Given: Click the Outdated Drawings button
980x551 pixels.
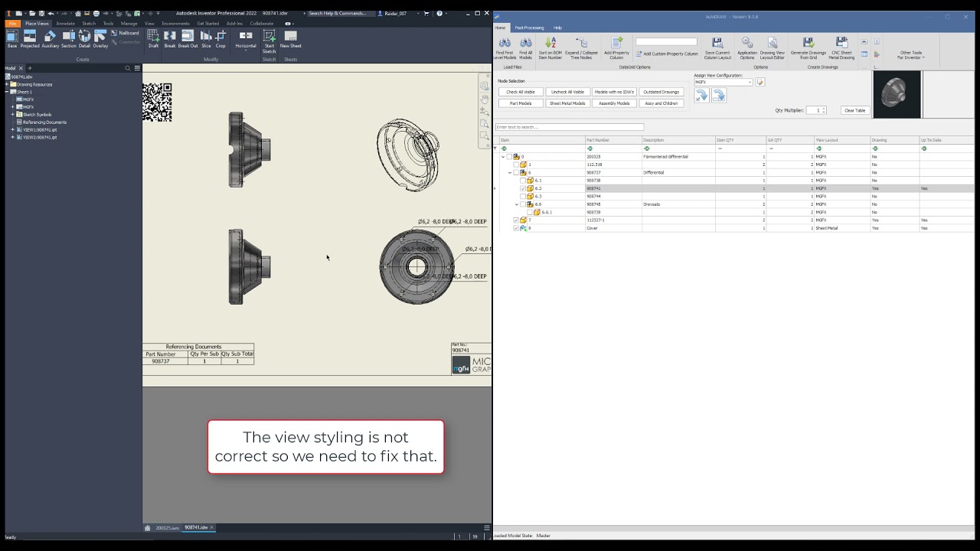Looking at the screenshot, I should pyautogui.click(x=661, y=92).
